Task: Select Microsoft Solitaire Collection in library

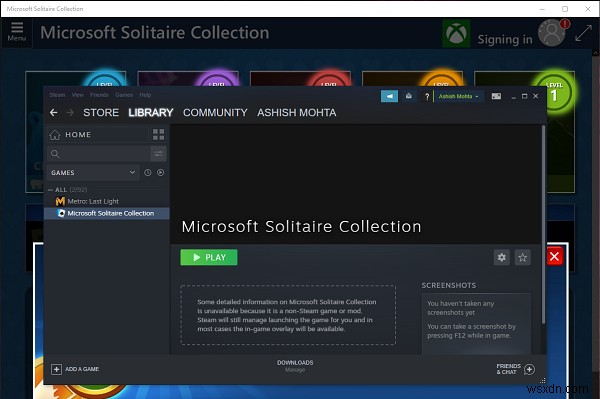Action: pos(107,213)
